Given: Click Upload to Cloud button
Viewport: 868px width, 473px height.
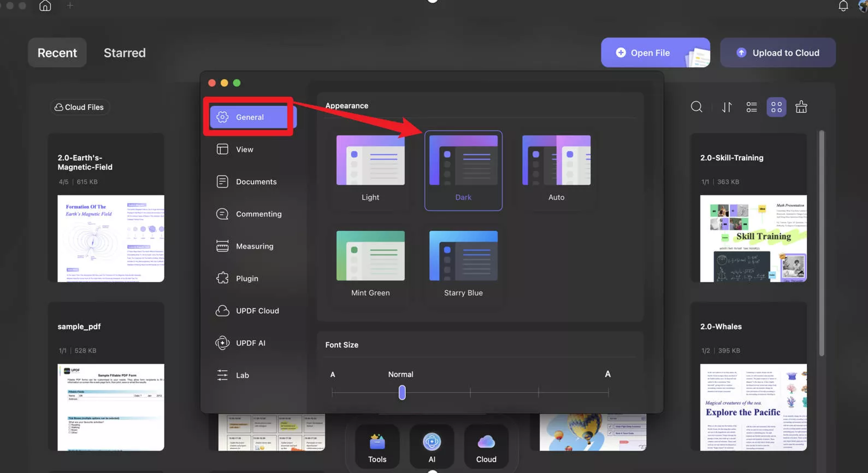Looking at the screenshot, I should point(778,52).
